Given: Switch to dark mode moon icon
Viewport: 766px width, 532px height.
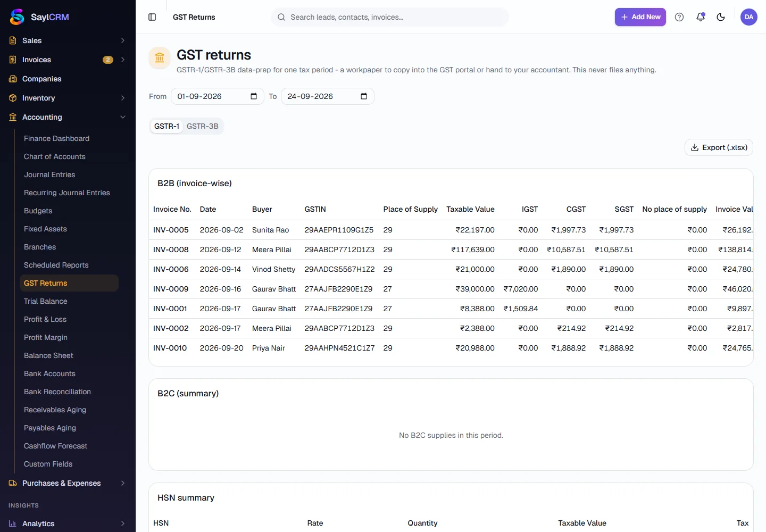Looking at the screenshot, I should (721, 17).
